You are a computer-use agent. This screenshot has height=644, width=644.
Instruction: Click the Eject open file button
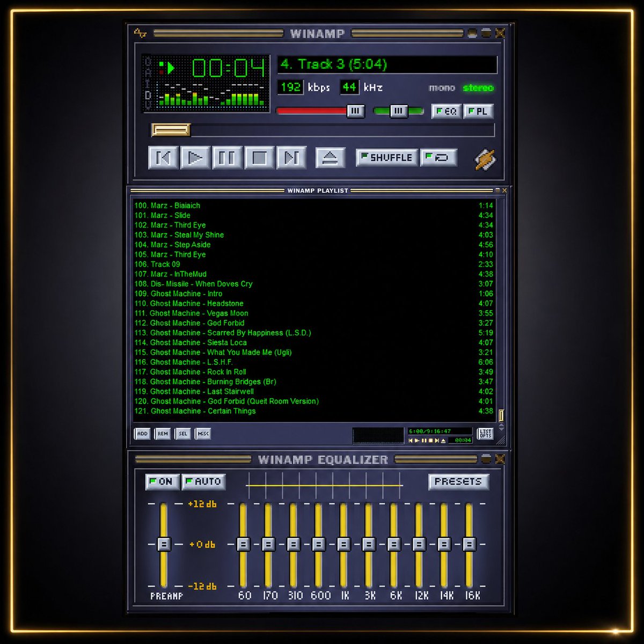point(330,158)
